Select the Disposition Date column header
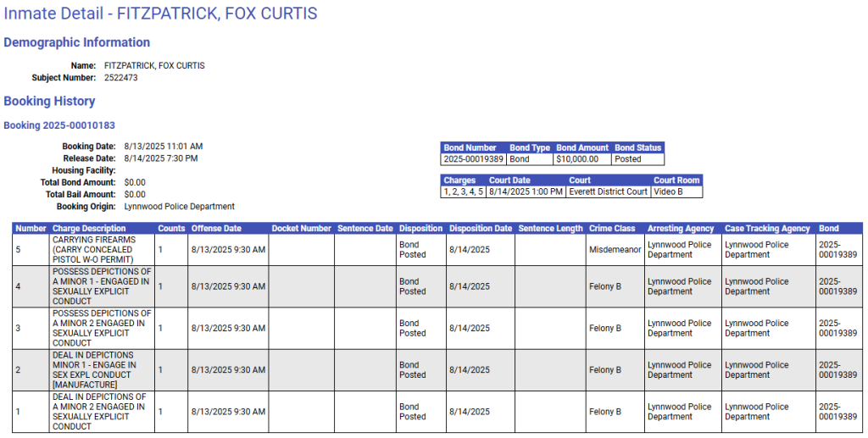868x438 pixels. click(481, 229)
